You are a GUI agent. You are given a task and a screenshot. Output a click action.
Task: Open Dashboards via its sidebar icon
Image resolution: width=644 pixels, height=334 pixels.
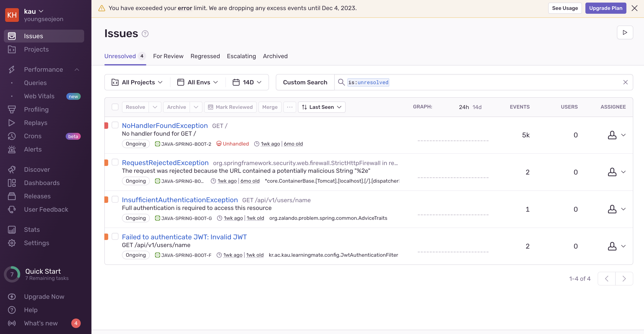pyautogui.click(x=12, y=183)
